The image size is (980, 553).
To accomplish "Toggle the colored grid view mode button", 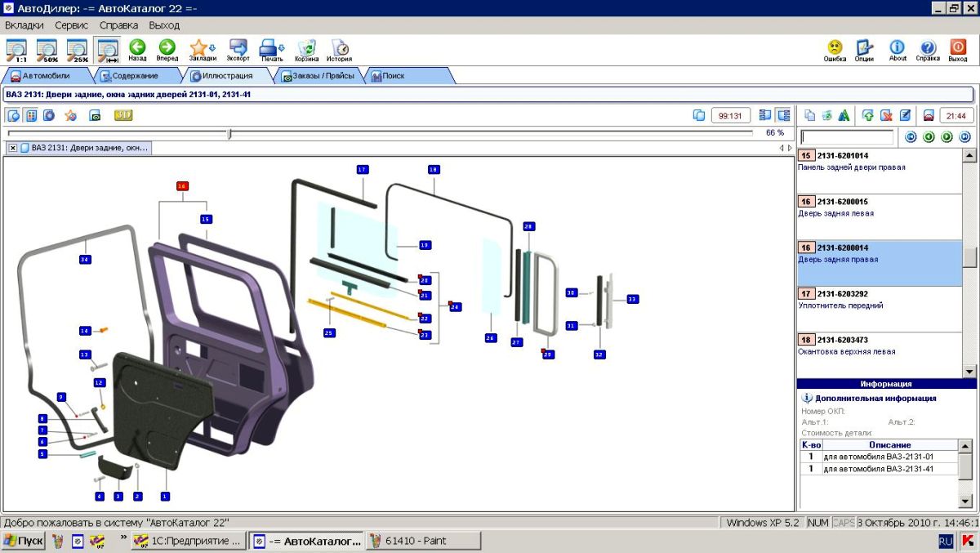I will [31, 115].
